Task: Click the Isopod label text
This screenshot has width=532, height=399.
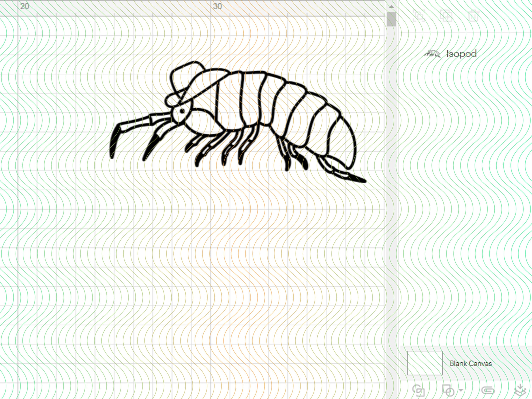Action: click(x=461, y=53)
